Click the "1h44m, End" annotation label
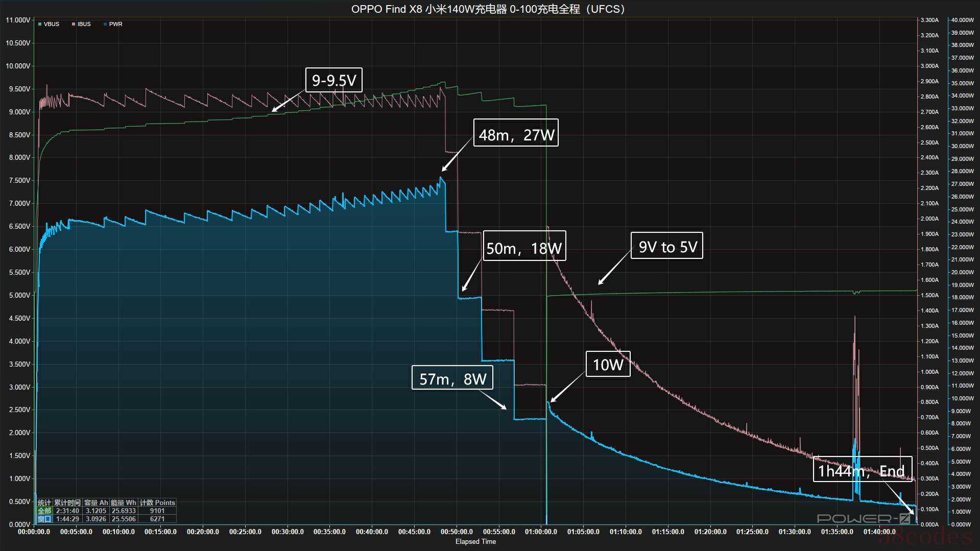The height and width of the screenshot is (551, 980). 862,469
